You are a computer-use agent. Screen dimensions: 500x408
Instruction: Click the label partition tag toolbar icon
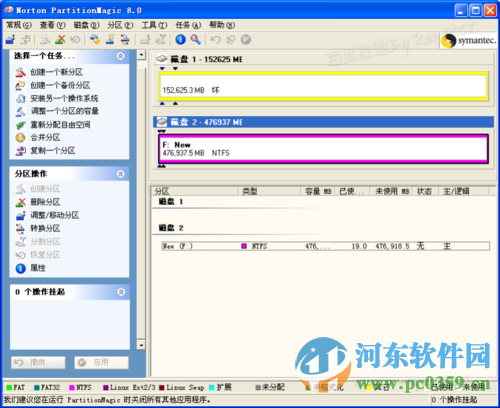(x=95, y=39)
